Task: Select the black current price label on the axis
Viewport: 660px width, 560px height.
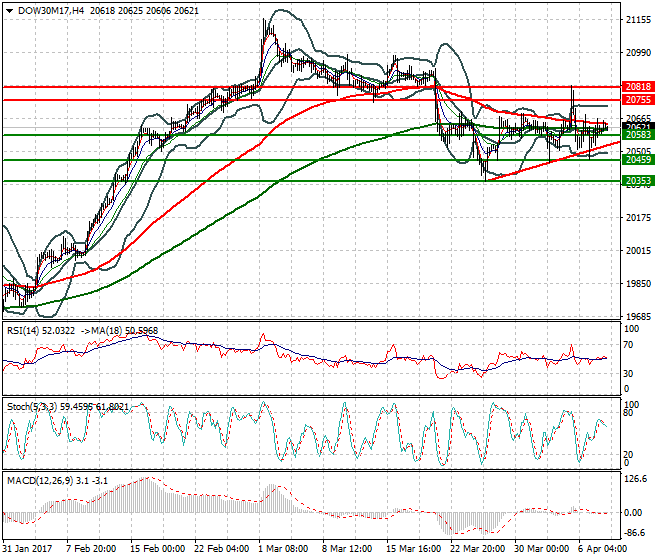Action: click(x=638, y=126)
